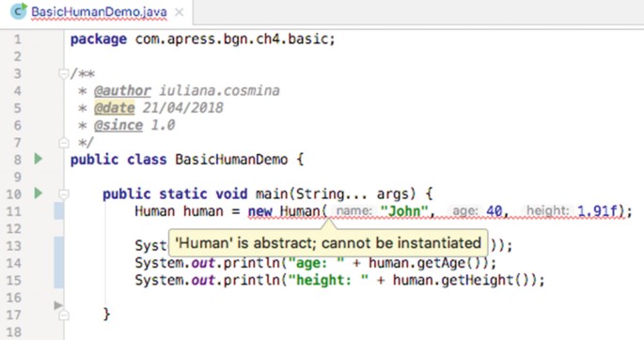Click line number 11 in gutter

point(13,211)
